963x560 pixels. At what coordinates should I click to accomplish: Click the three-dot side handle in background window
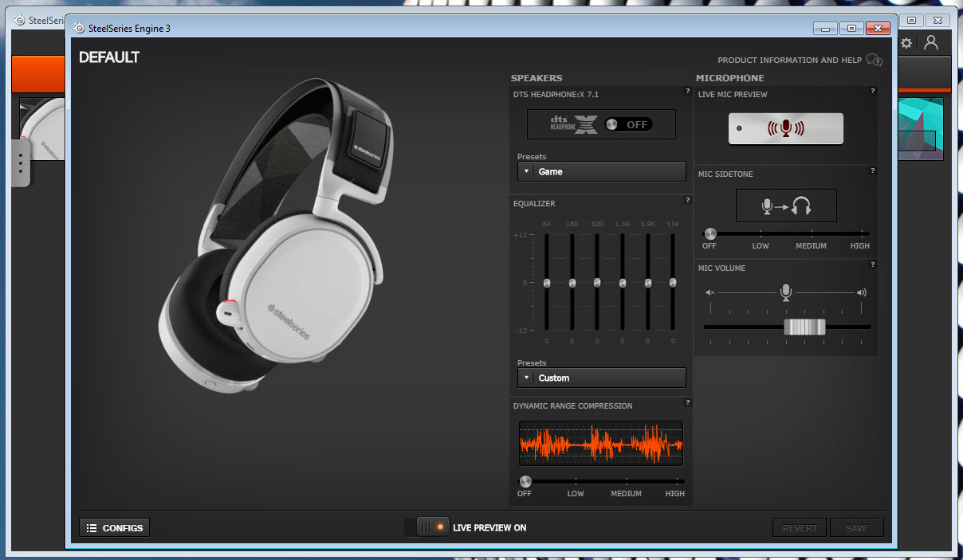coord(21,163)
